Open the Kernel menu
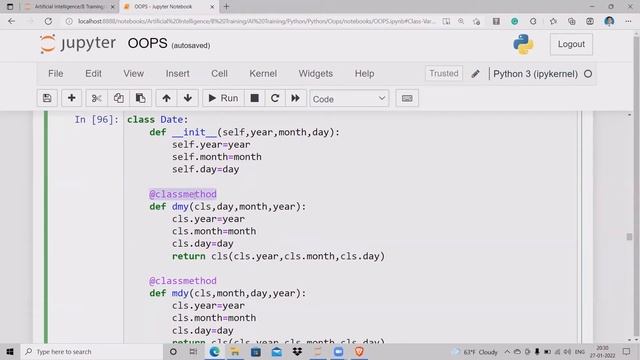640x360 pixels. tap(263, 73)
